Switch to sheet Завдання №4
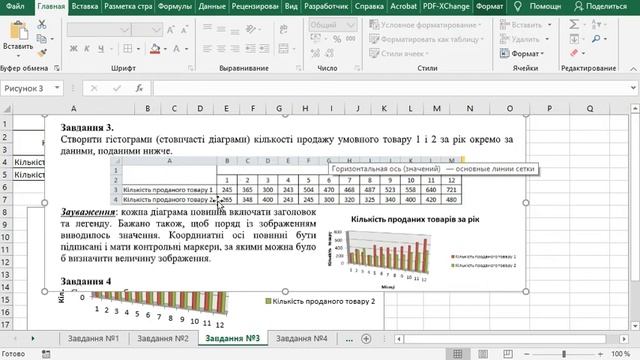This screenshot has height=360, width=640. coord(302,338)
